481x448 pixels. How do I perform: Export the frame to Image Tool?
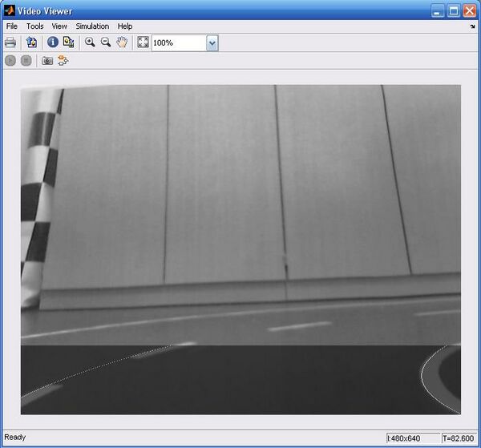pos(32,42)
